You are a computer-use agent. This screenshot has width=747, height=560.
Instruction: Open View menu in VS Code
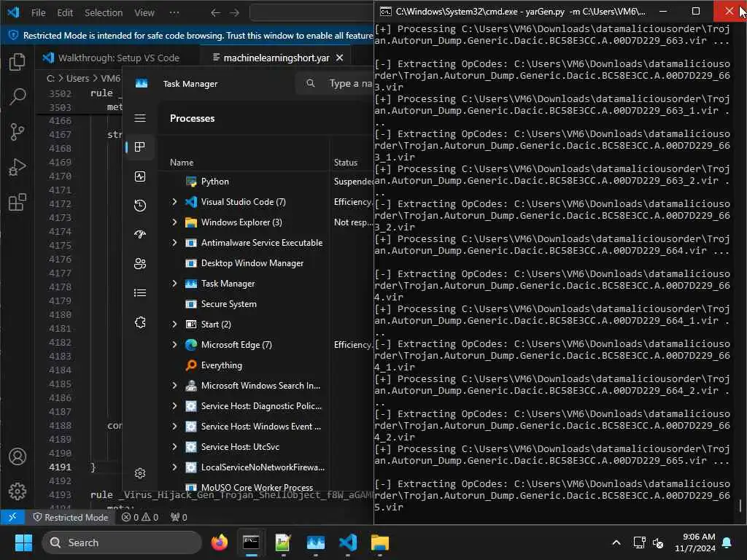(x=144, y=13)
